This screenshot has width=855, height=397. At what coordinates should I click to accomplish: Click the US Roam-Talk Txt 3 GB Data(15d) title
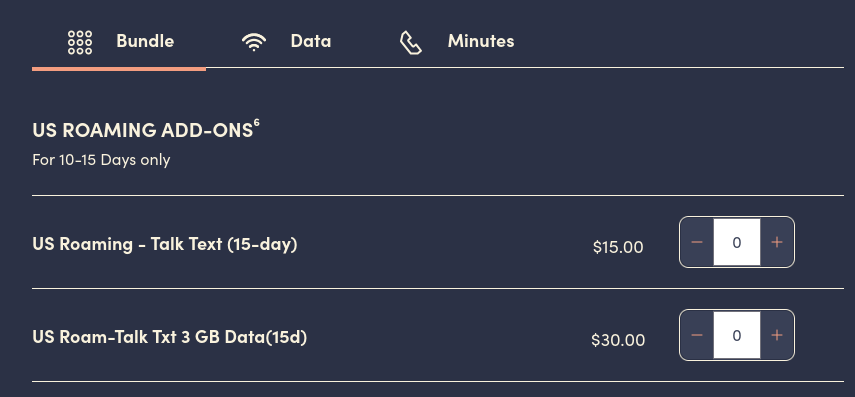[x=170, y=337]
